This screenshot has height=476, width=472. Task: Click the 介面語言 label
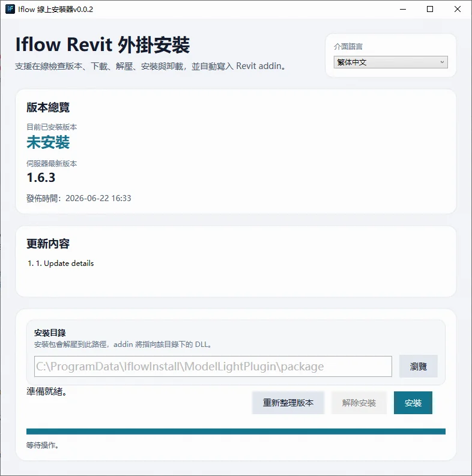click(x=348, y=46)
